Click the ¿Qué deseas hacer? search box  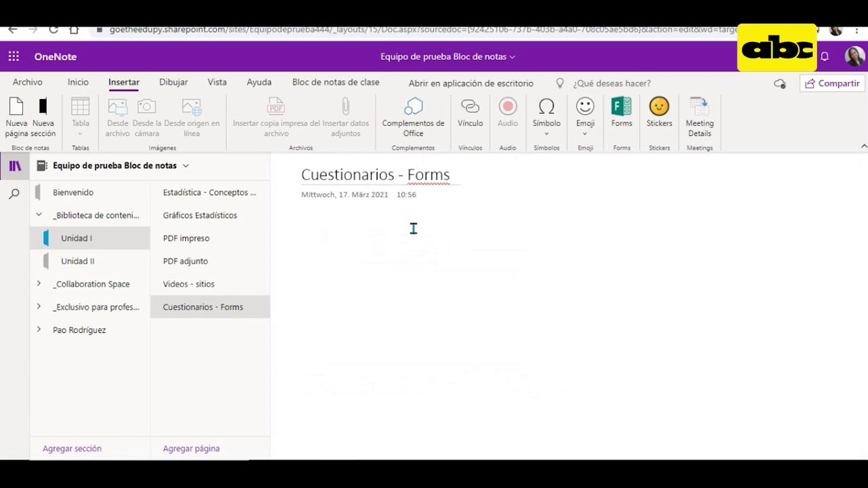pos(612,83)
